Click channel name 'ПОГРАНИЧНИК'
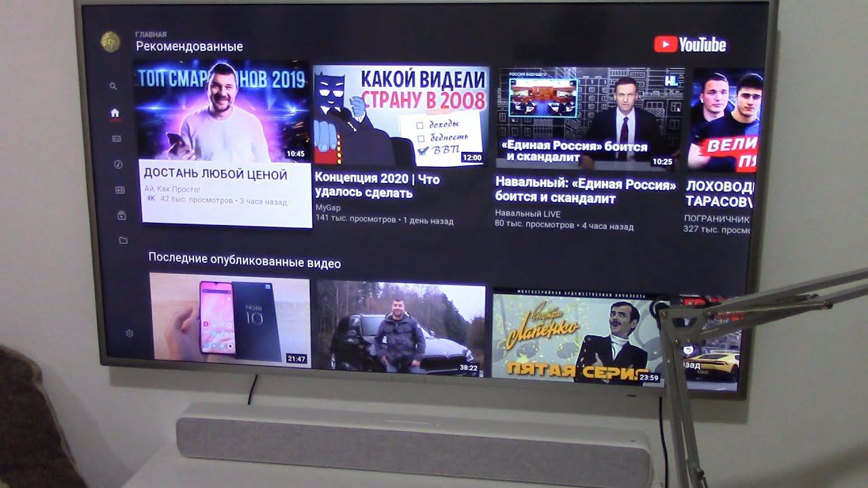 [717, 219]
